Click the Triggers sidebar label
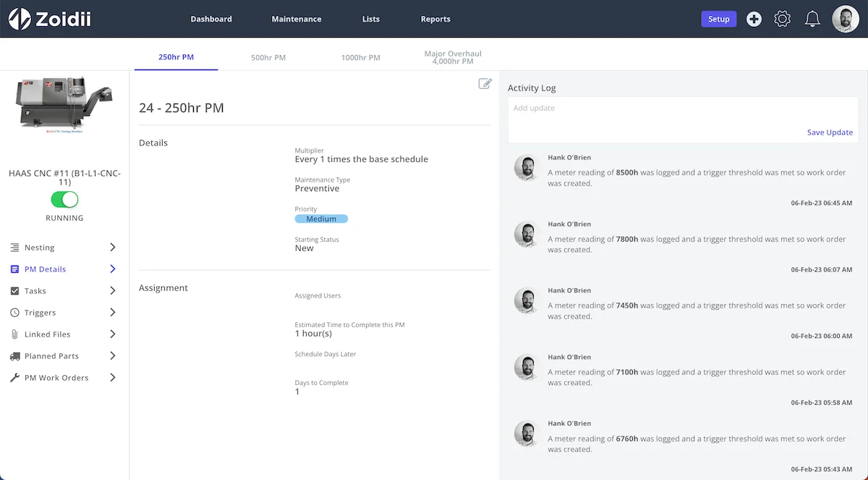The width and height of the screenshot is (868, 480). pyautogui.click(x=41, y=313)
